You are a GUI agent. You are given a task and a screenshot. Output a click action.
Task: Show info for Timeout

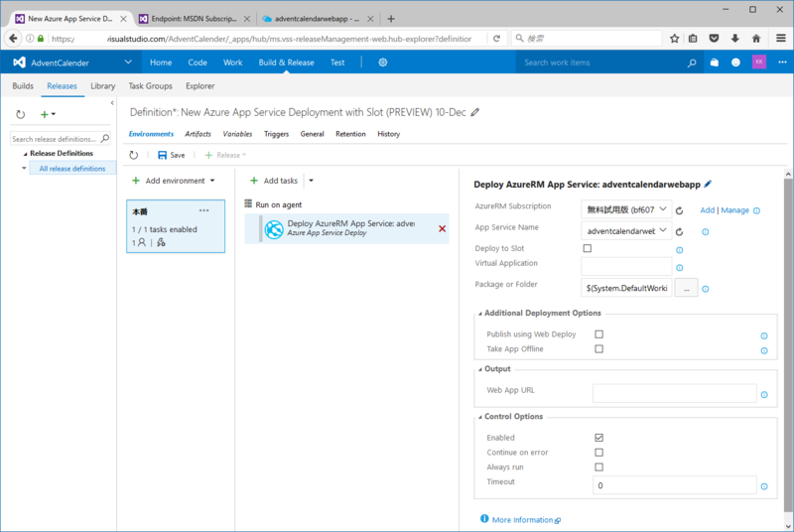tap(764, 486)
